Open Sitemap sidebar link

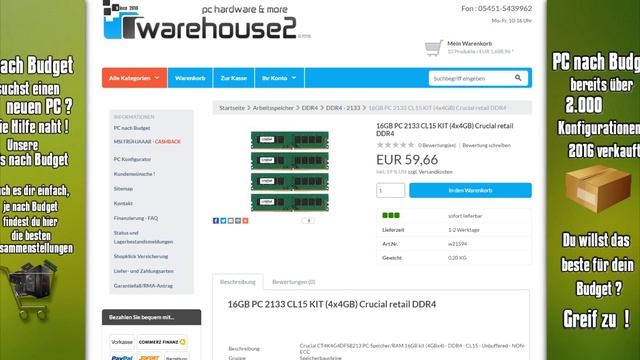click(x=123, y=189)
